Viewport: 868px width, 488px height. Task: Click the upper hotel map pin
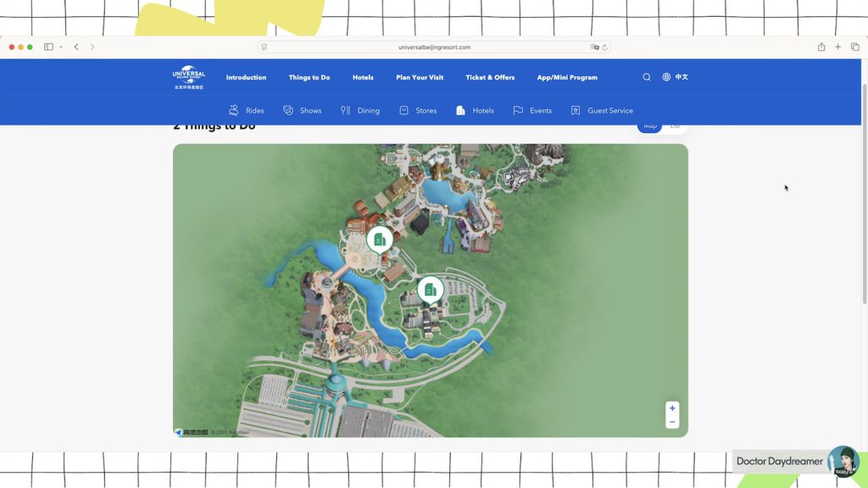(380, 239)
